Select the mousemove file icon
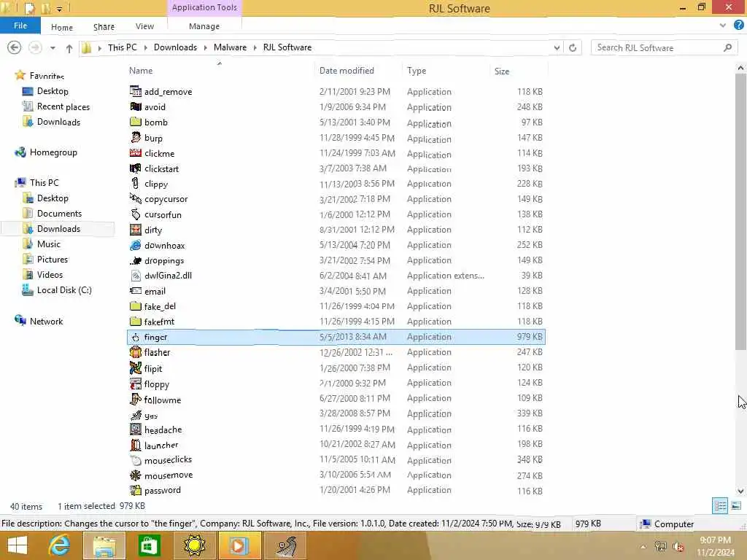 pyautogui.click(x=136, y=475)
